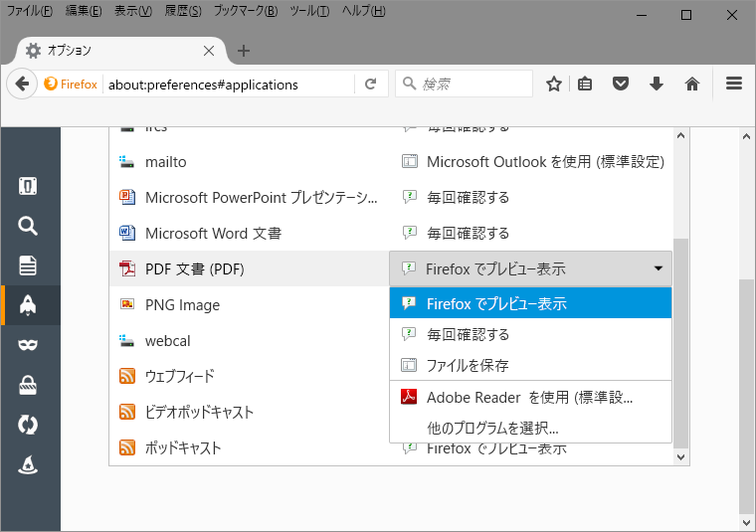Bookmark this page with the star icon

pyautogui.click(x=553, y=84)
